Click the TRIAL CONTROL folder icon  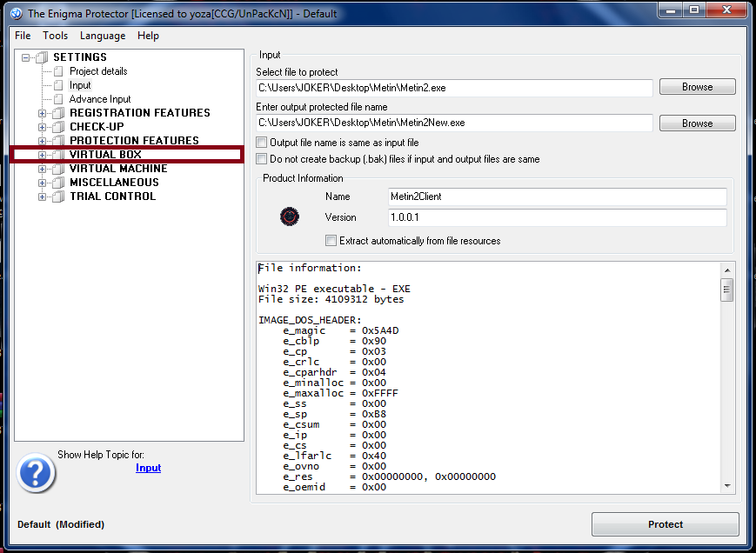tap(58, 197)
